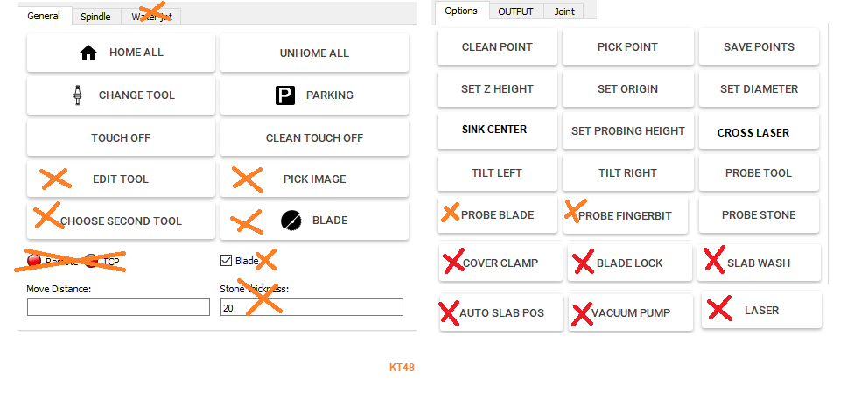Click the SET ORIGIN button

[x=627, y=89]
